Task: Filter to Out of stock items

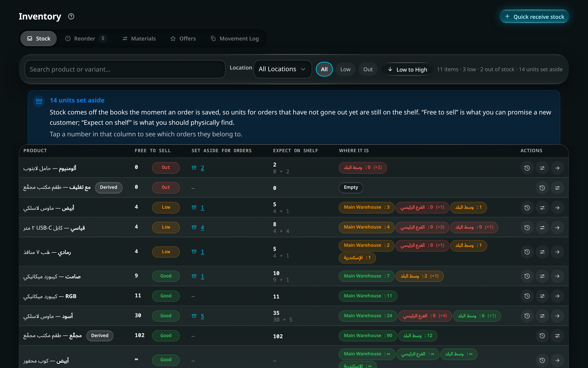Action: 368,69
